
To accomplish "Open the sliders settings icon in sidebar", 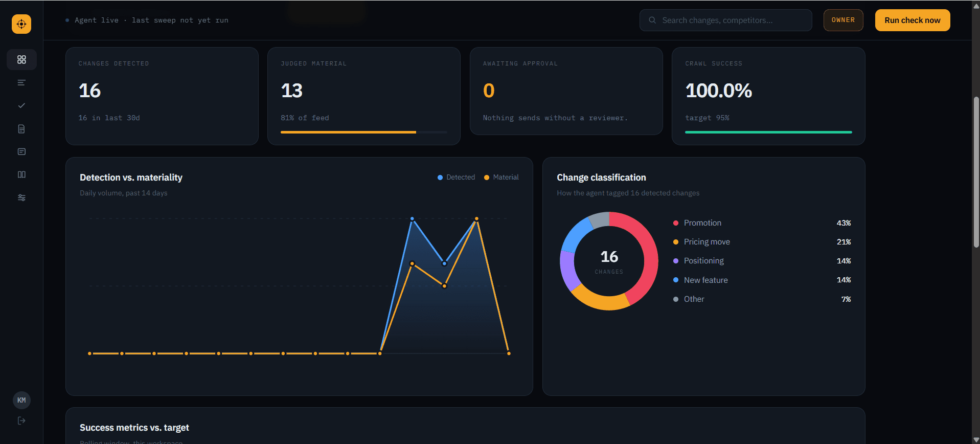I will pos(21,198).
